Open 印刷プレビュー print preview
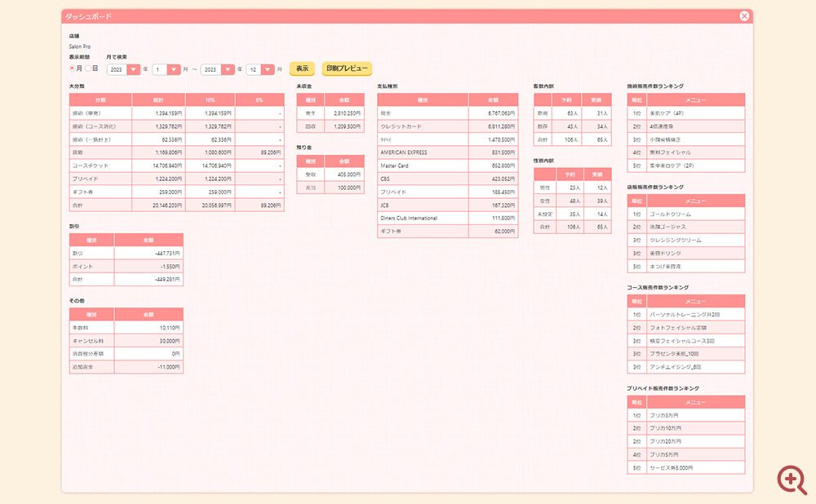The height and width of the screenshot is (504, 816). coord(347,69)
